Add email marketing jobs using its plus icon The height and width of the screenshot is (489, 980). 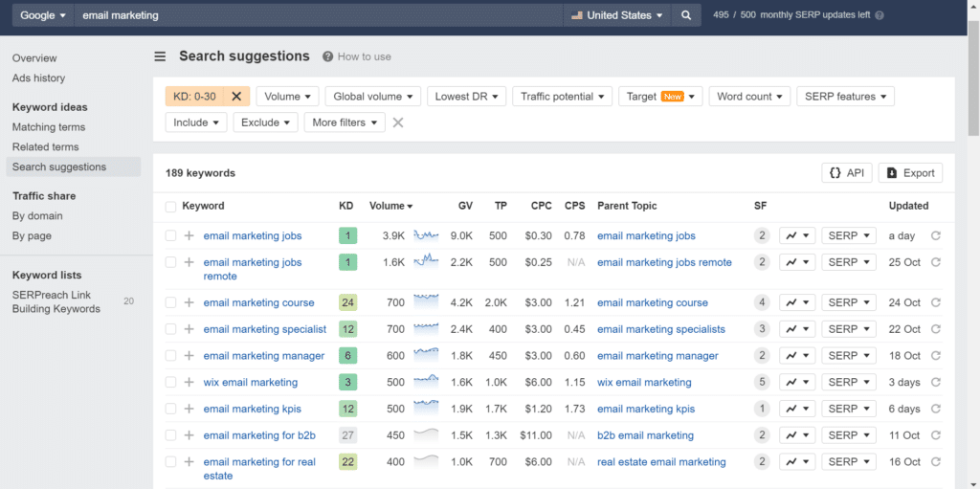189,235
